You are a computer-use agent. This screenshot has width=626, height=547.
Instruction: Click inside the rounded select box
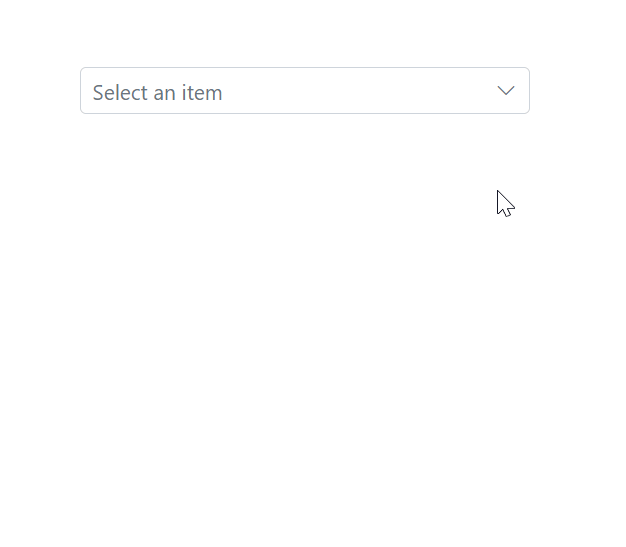(x=304, y=91)
